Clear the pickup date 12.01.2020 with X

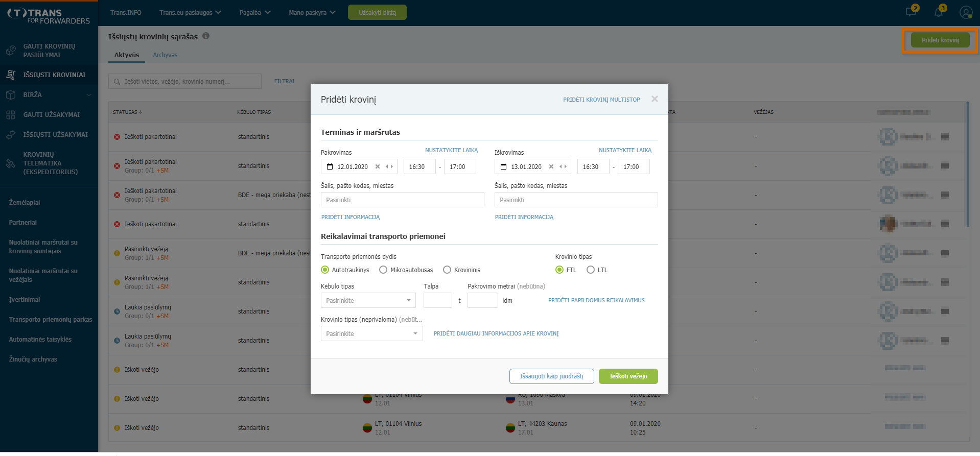point(378,166)
